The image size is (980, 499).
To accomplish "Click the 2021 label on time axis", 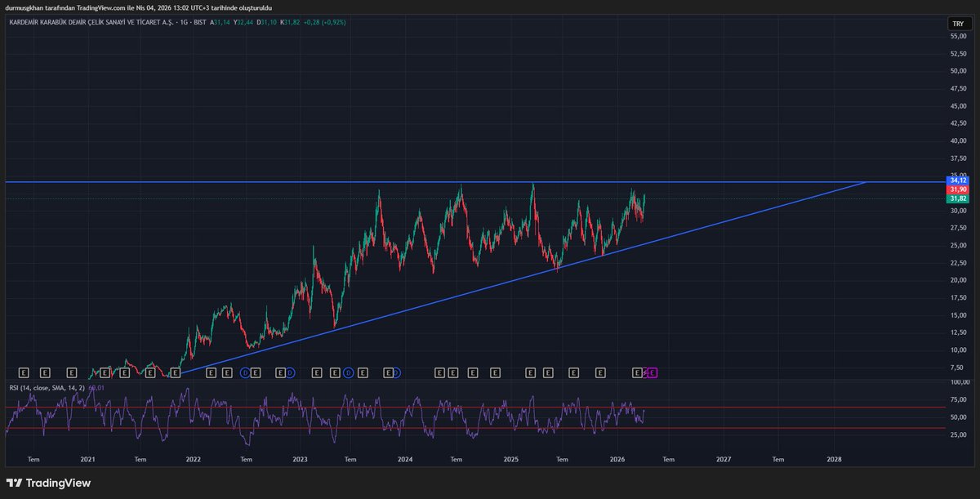I will tap(87, 460).
